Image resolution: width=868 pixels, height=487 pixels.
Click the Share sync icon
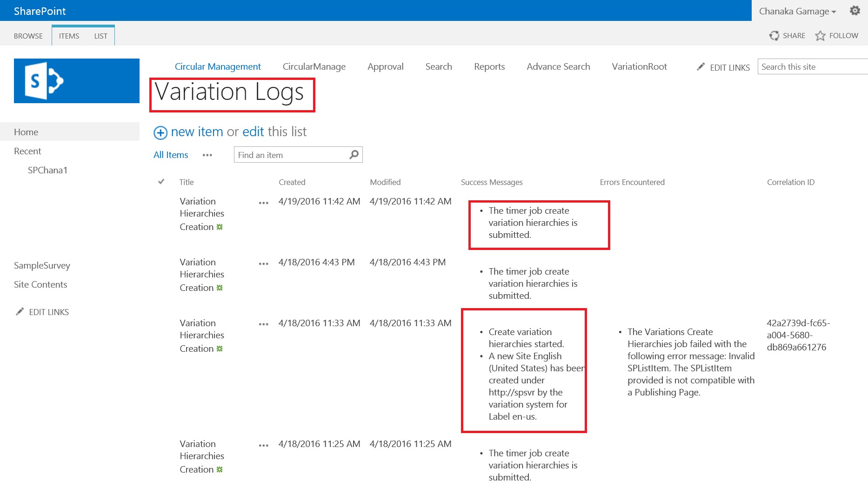point(774,36)
